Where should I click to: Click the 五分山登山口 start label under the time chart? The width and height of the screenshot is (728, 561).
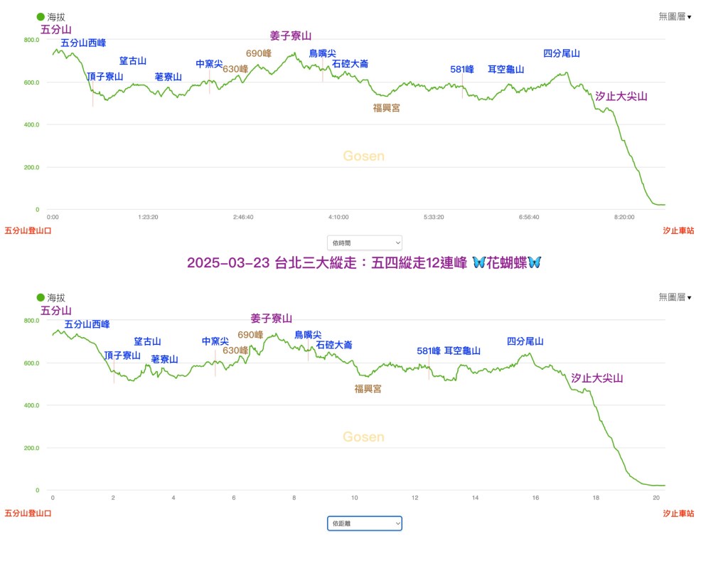coord(28,230)
